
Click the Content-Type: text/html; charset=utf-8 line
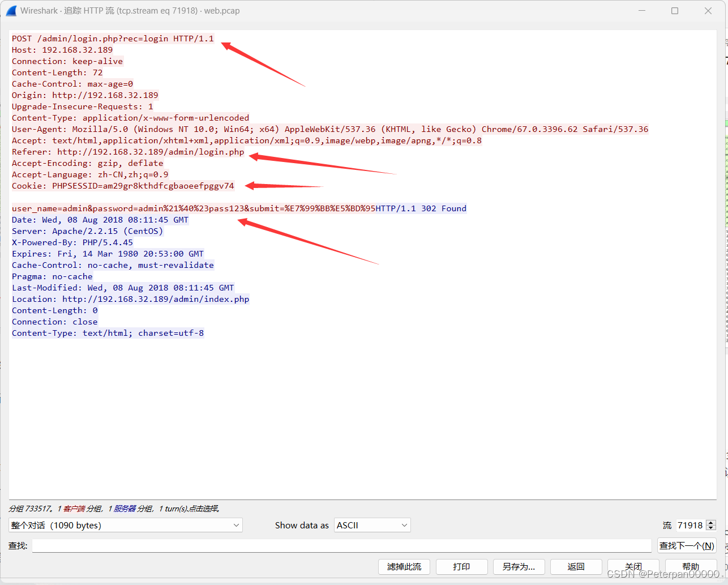pos(108,333)
